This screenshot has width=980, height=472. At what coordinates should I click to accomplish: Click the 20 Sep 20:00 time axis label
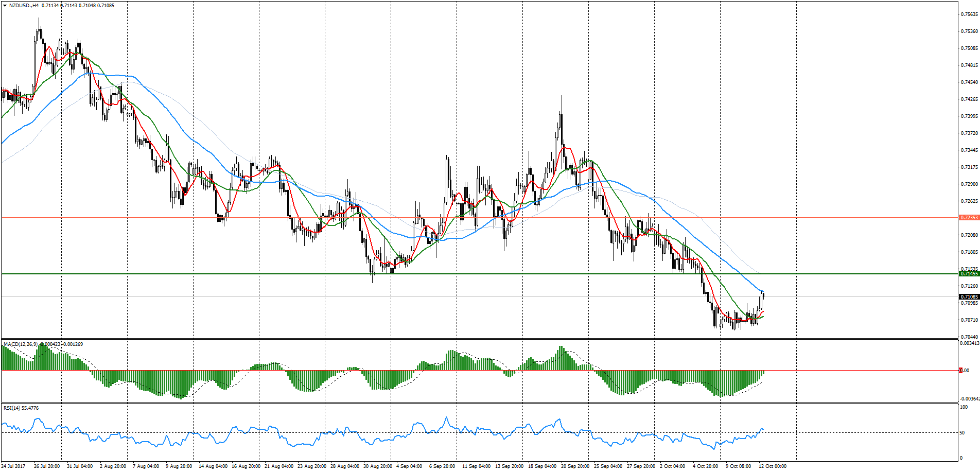tap(575, 466)
